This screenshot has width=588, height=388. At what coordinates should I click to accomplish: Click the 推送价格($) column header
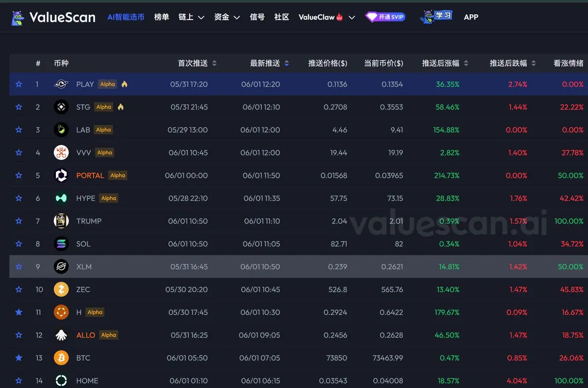328,63
